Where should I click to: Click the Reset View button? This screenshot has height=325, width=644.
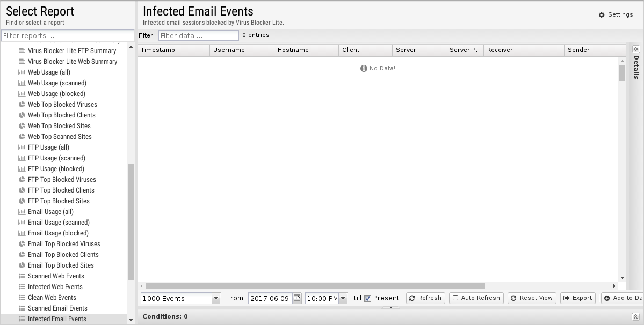tap(532, 298)
